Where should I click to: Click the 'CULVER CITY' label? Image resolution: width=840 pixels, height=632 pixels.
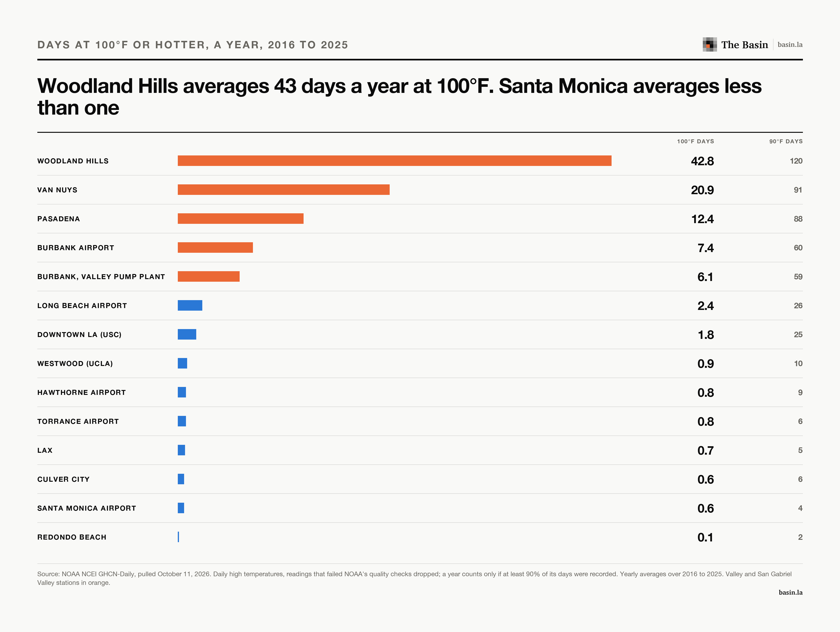[x=63, y=479]
